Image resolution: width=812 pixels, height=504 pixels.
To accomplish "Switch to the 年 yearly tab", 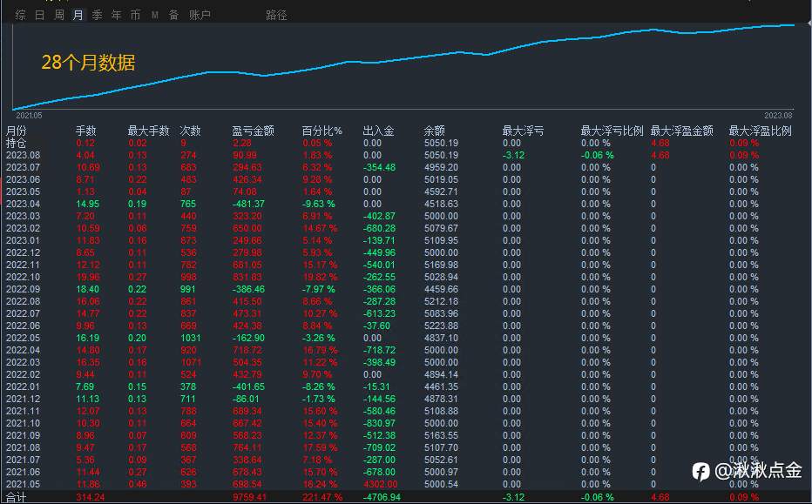I will pos(116,15).
